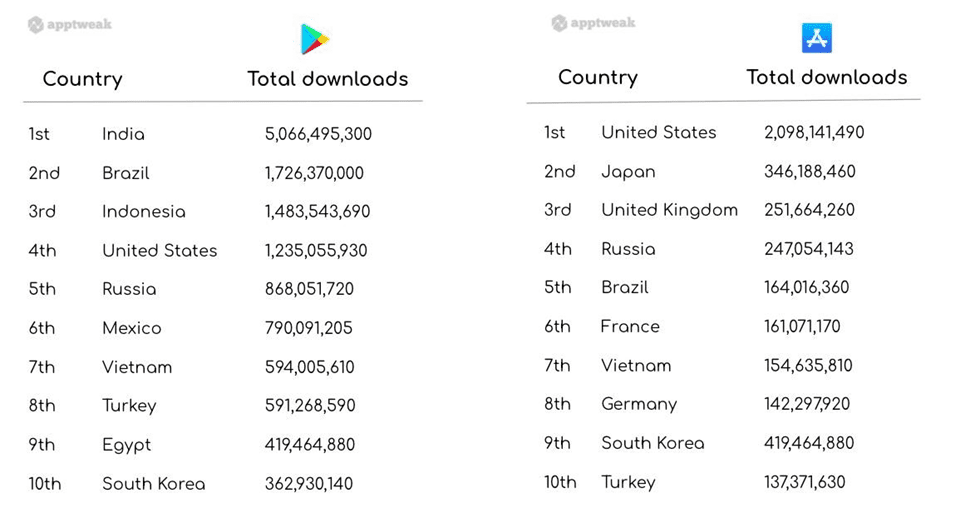Click Germany in the 8th place row
The image size is (975, 523).
639,404
